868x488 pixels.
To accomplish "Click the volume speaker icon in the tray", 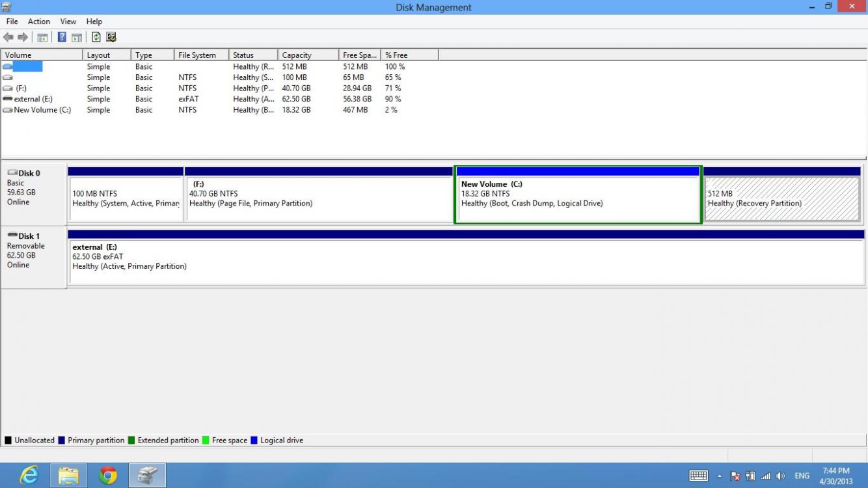I will 780,476.
